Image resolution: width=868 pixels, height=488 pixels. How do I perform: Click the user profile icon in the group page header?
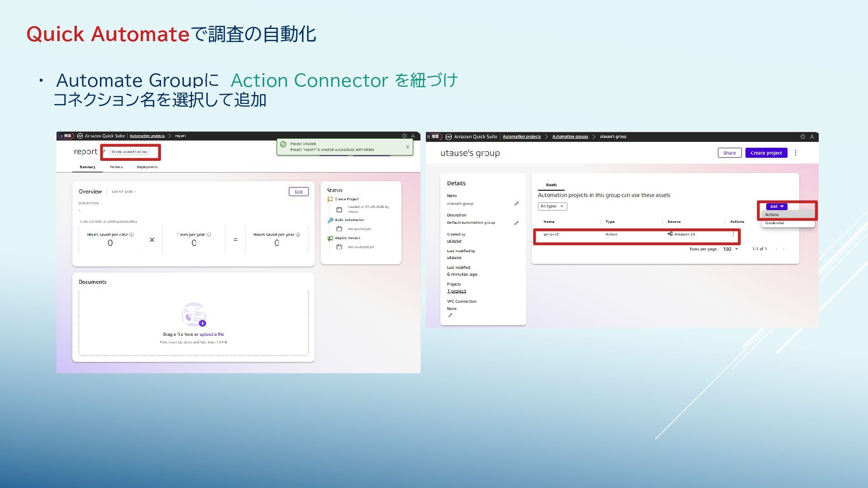[812, 136]
